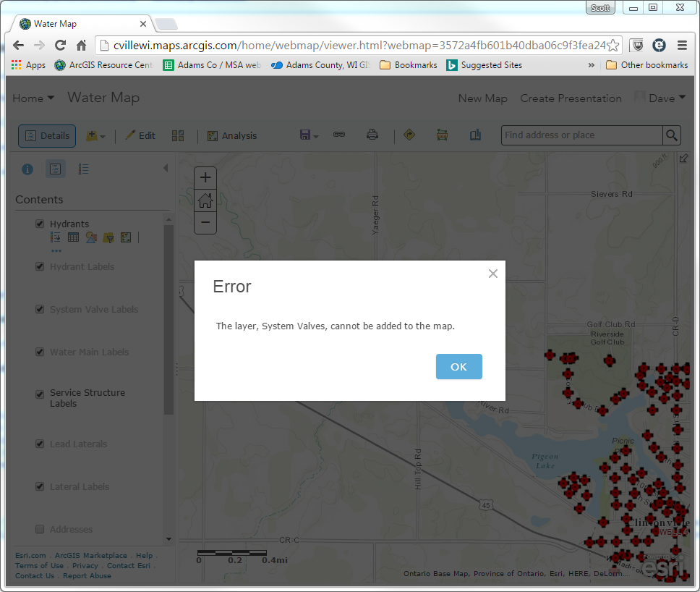The width and height of the screenshot is (700, 592).
Task: Open Apps bookmarks shortcut
Action: (x=29, y=65)
